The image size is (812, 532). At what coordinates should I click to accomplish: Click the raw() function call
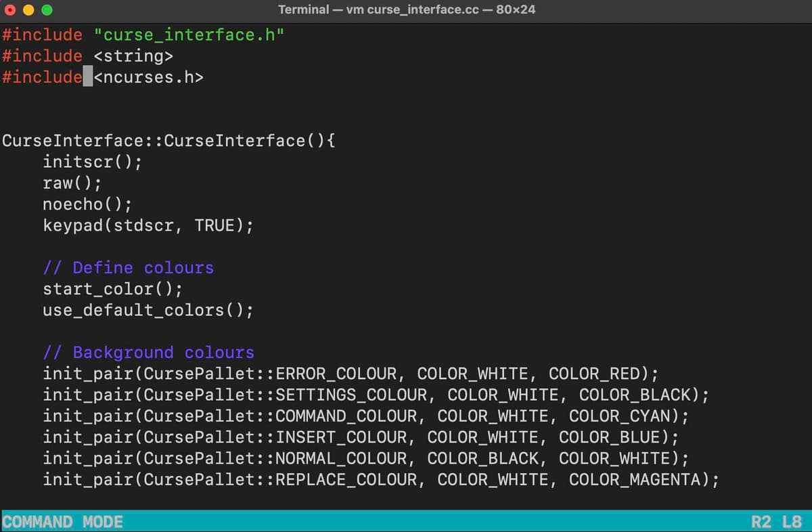coord(71,183)
